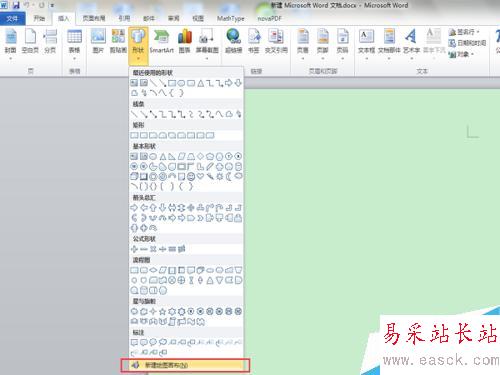Insert a hyperlink (超链接)
The height and width of the screenshot is (375, 500).
(x=233, y=42)
